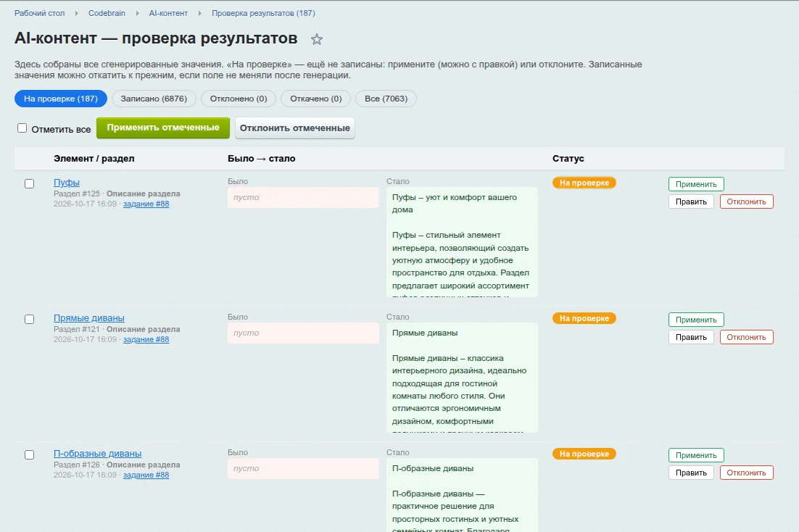Image resolution: width=799 pixels, height=532 pixels.
Task: Click the empty 'пусто' field in П-образные диваны row
Action: [x=303, y=468]
